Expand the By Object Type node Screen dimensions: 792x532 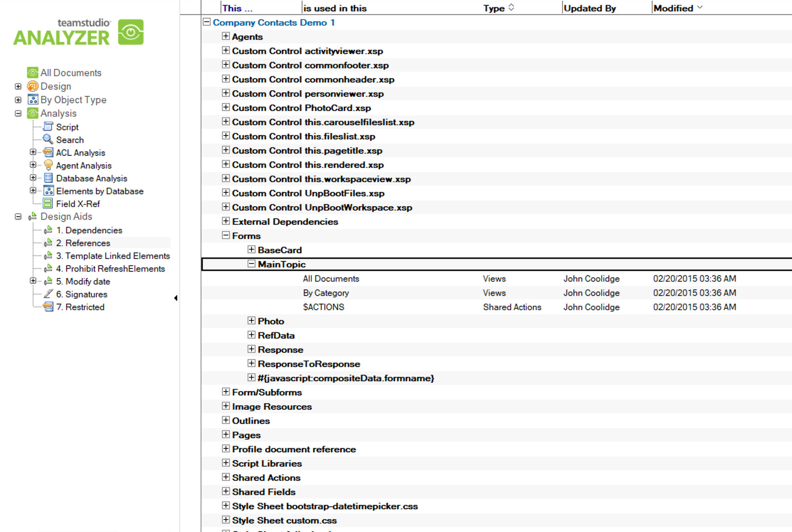(18, 100)
